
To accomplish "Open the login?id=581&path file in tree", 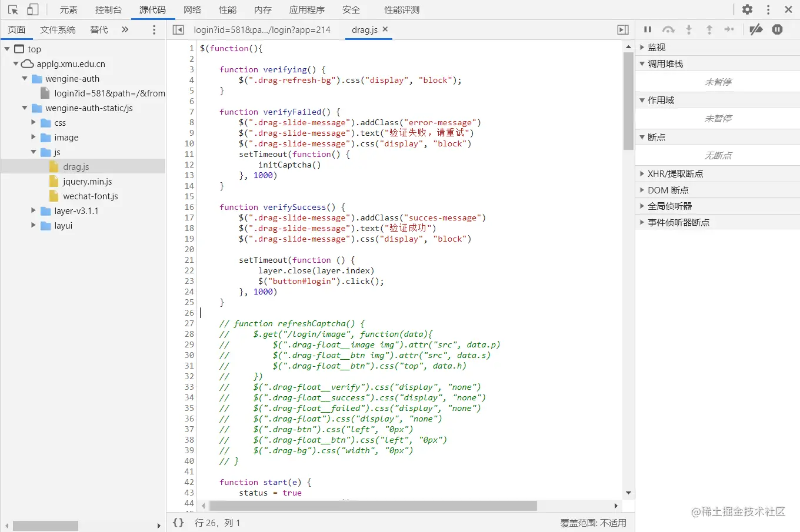I will [109, 93].
